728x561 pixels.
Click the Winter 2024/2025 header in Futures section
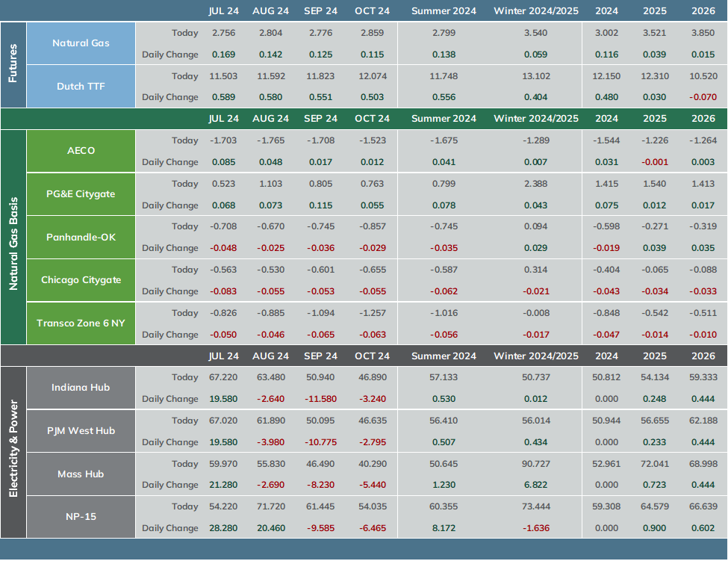coord(536,11)
